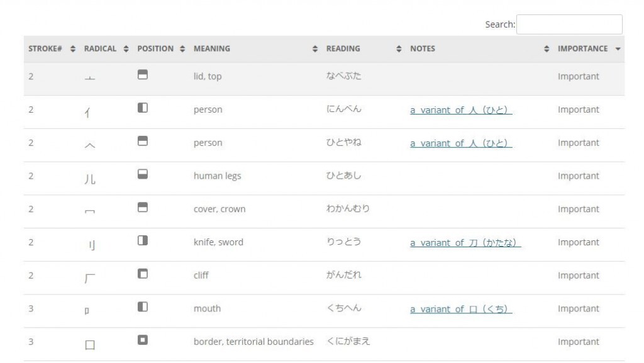Click the left-position icon for mouth row
Image resolution: width=644 pixels, height=363 pixels.
tap(143, 307)
